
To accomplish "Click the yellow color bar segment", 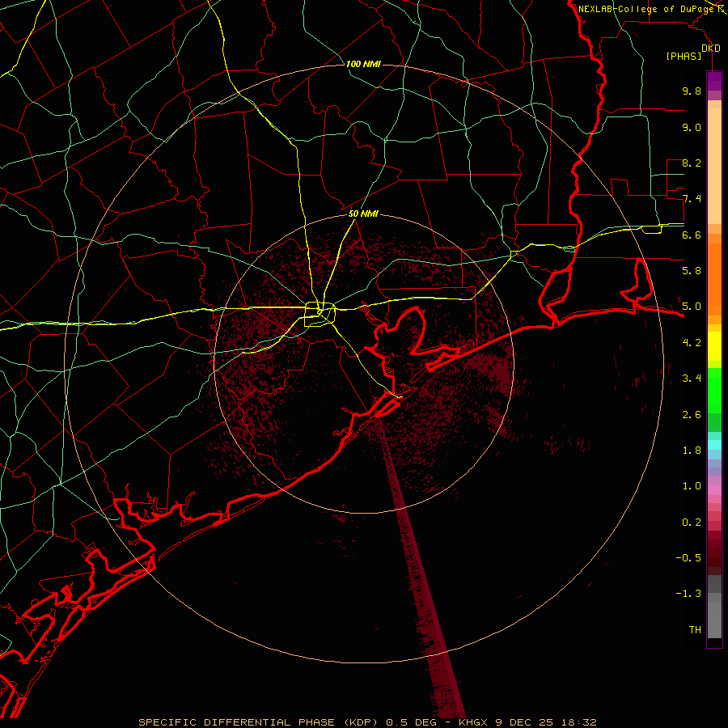I will (x=714, y=346).
